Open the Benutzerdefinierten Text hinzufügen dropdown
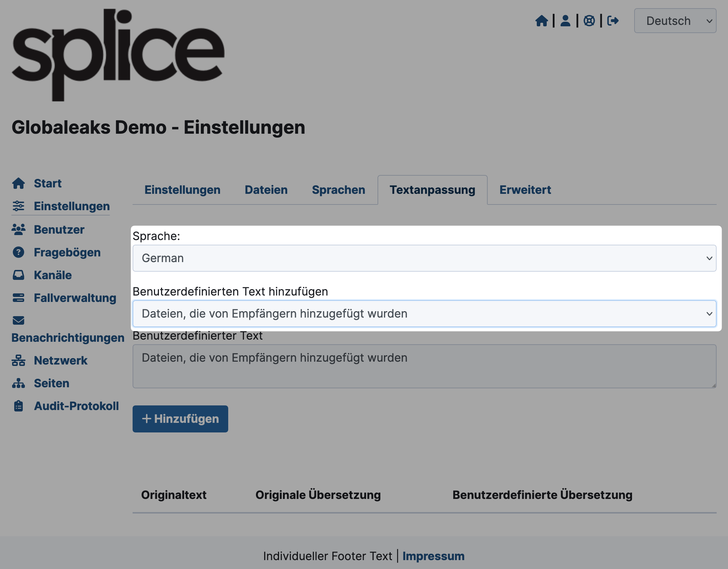The width and height of the screenshot is (728, 569). click(x=424, y=314)
